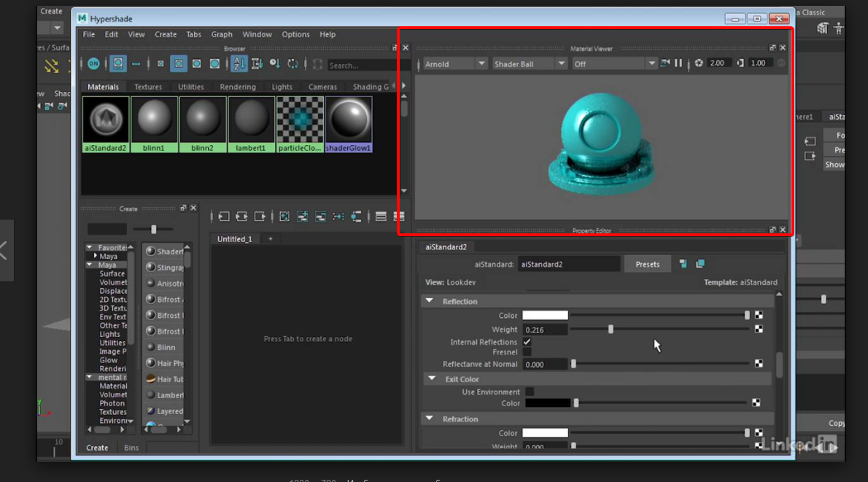Pause the Material Viewer rendering
This screenshot has width=868, height=482.
(678, 63)
